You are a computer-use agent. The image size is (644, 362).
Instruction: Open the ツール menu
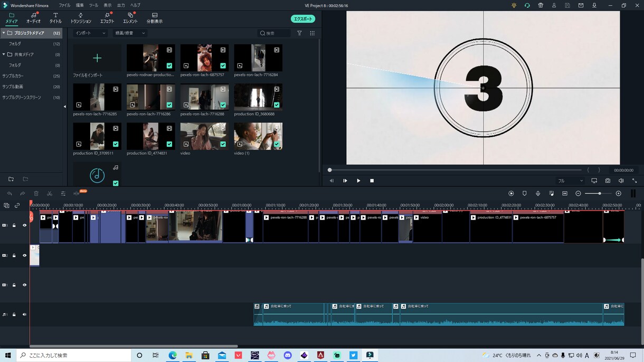point(93,5)
